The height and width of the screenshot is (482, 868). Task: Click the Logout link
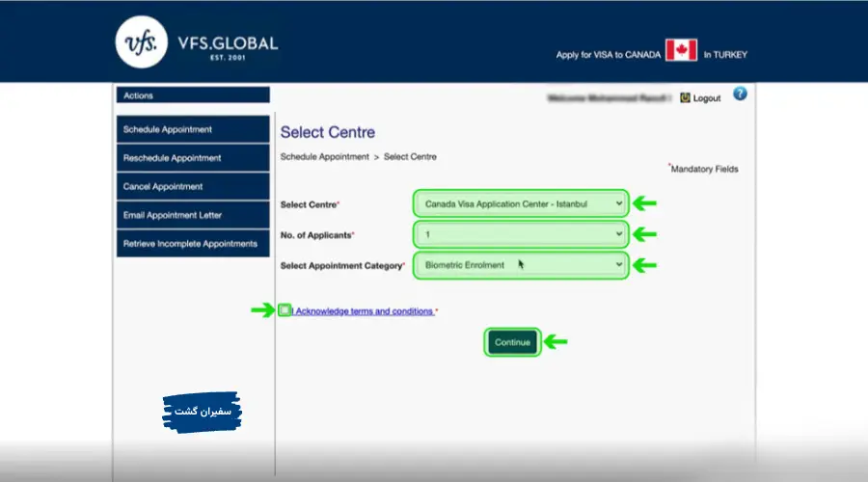tap(706, 98)
